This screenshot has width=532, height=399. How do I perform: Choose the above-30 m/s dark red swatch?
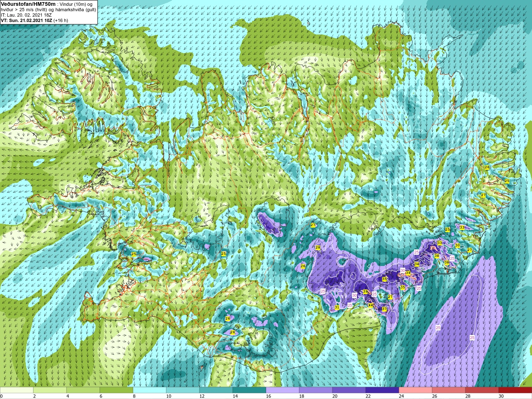tap(515, 390)
